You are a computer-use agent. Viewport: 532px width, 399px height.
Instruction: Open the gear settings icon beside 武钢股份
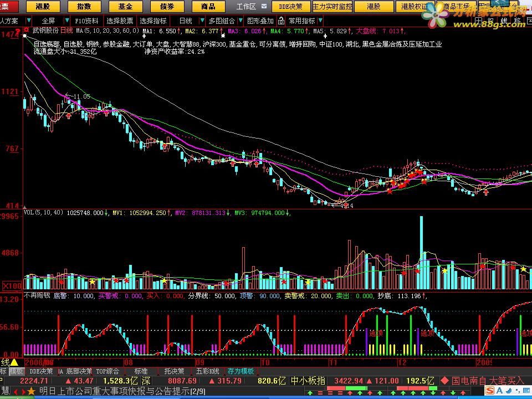point(26,30)
